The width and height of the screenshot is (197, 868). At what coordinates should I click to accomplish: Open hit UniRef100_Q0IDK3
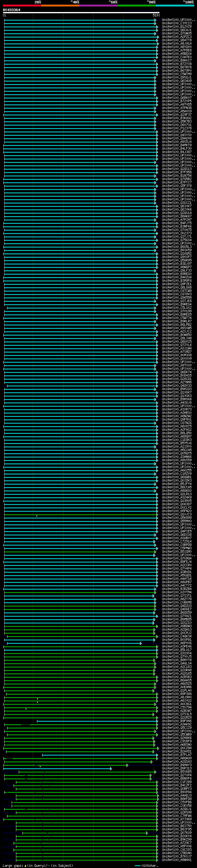(x=177, y=481)
